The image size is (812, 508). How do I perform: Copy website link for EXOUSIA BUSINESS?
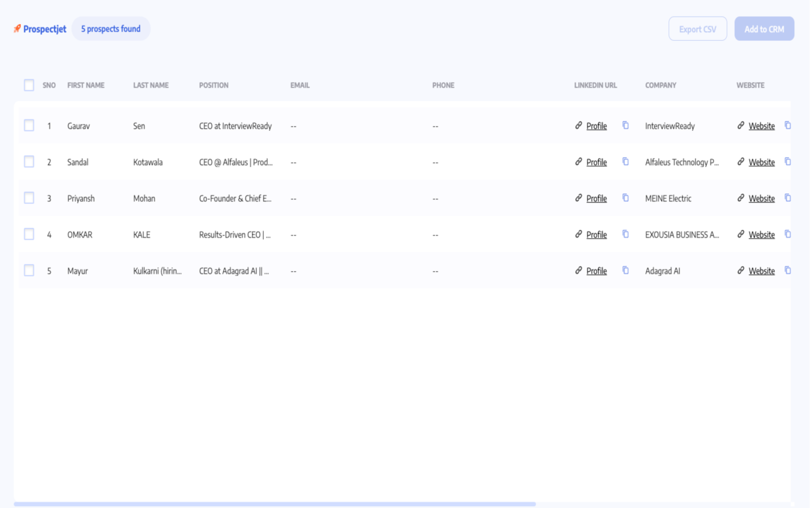788,234
